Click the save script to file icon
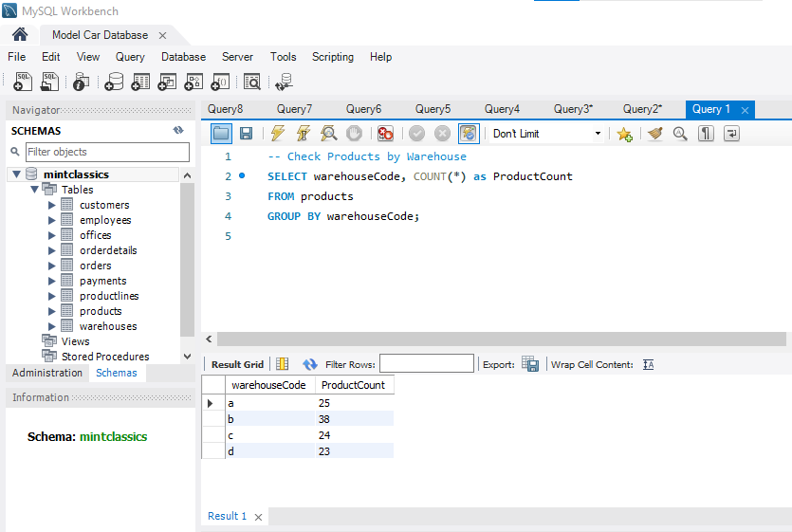 246,134
